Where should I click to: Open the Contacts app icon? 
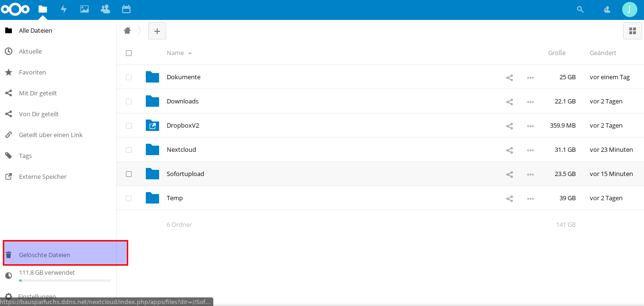point(105,9)
